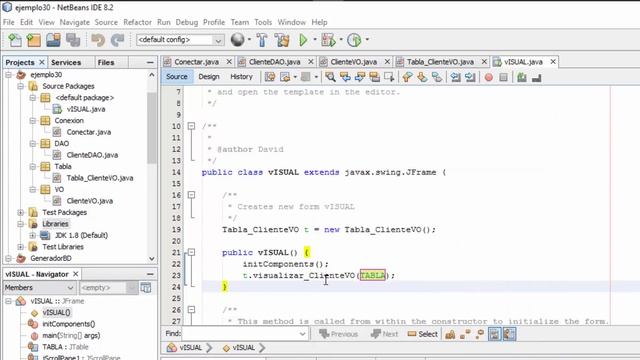Click the Redo arrow icon
This screenshot has width=640, height=360.
(118, 40)
